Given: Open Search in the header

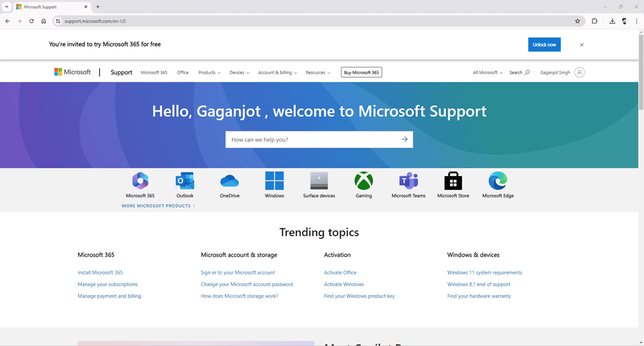Looking at the screenshot, I should tap(519, 72).
